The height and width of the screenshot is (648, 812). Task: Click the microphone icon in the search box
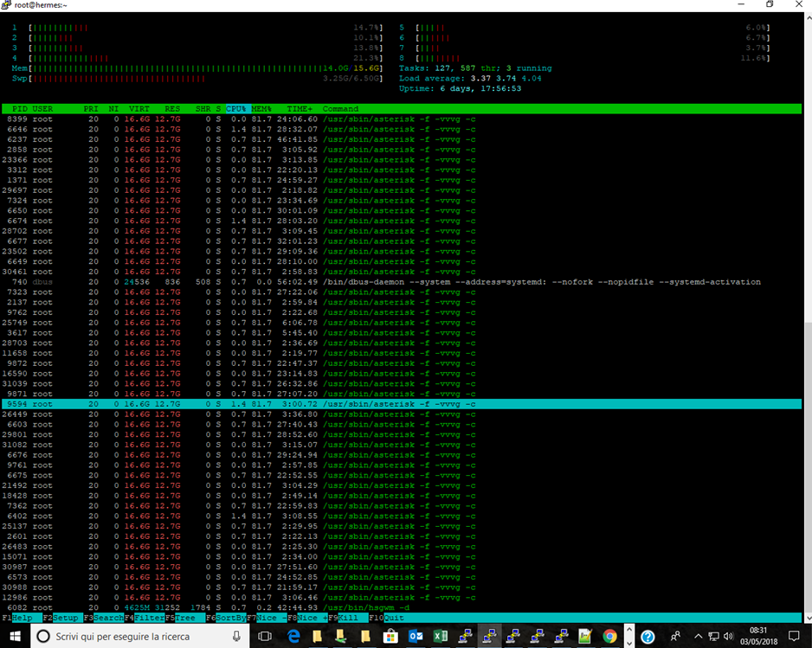tap(236, 636)
